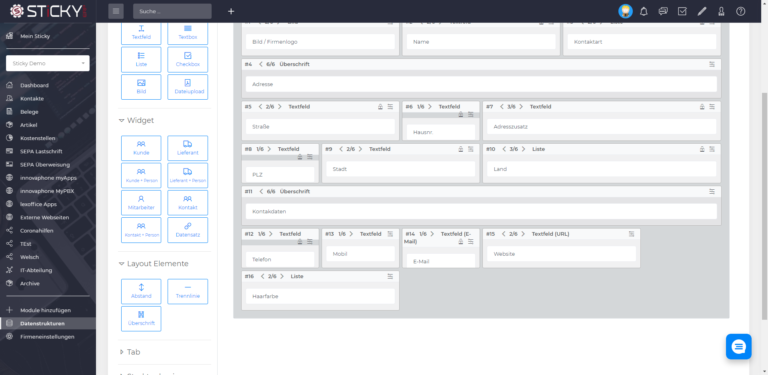Click the plus icon next to search

(231, 11)
